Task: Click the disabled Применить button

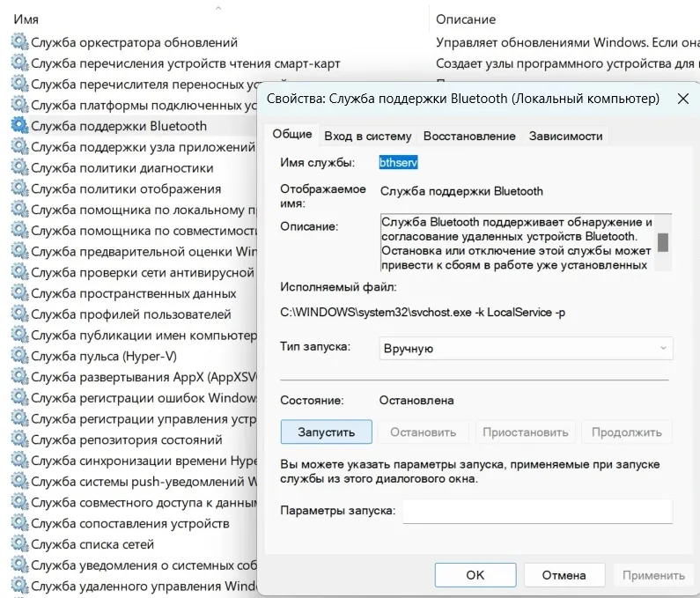Action: [x=653, y=575]
